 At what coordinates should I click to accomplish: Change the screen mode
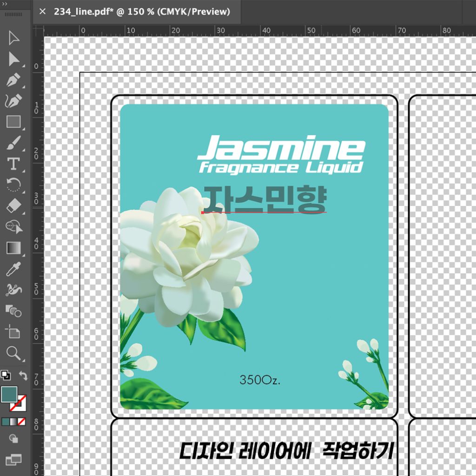pyautogui.click(x=13, y=460)
